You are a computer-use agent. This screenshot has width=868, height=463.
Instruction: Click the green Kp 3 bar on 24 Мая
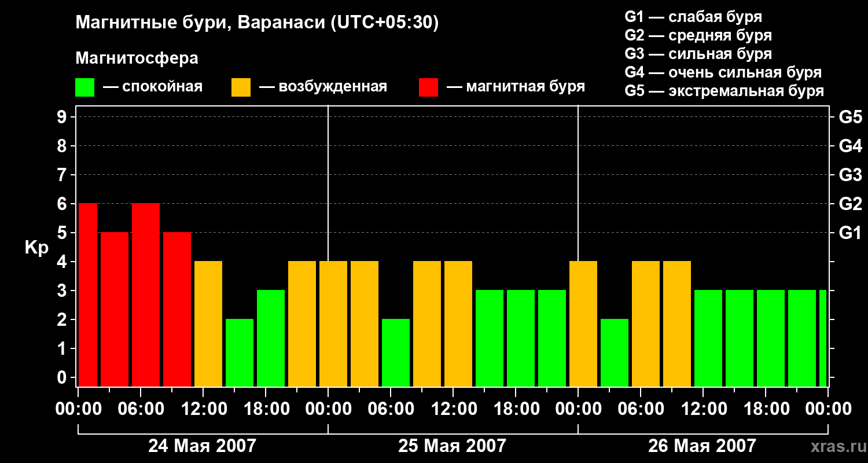point(271,339)
